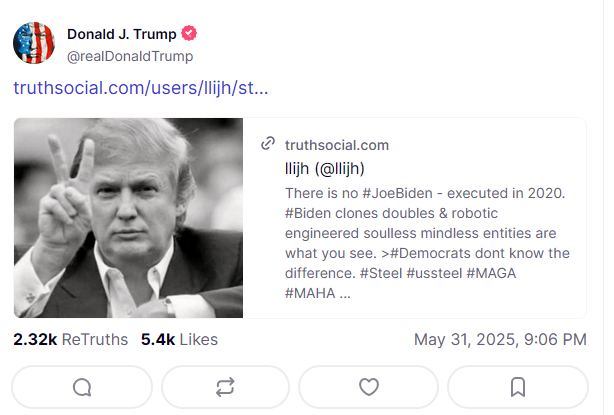Image resolution: width=614 pixels, height=415 pixels.
Task: Open the flag-painted profile avatar
Action: 34,43
